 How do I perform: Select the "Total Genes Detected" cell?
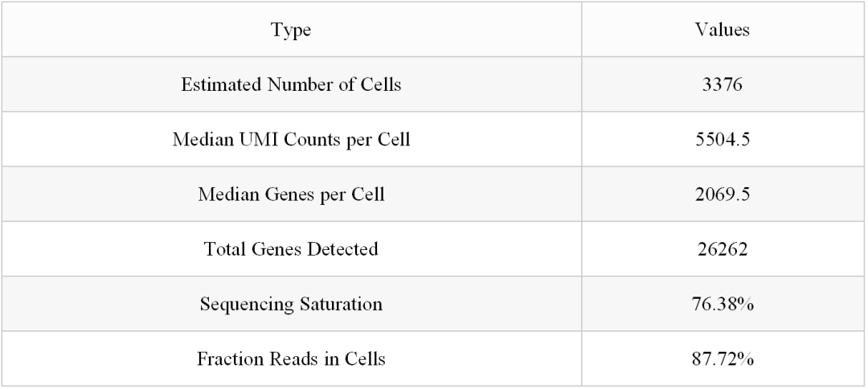(291, 249)
